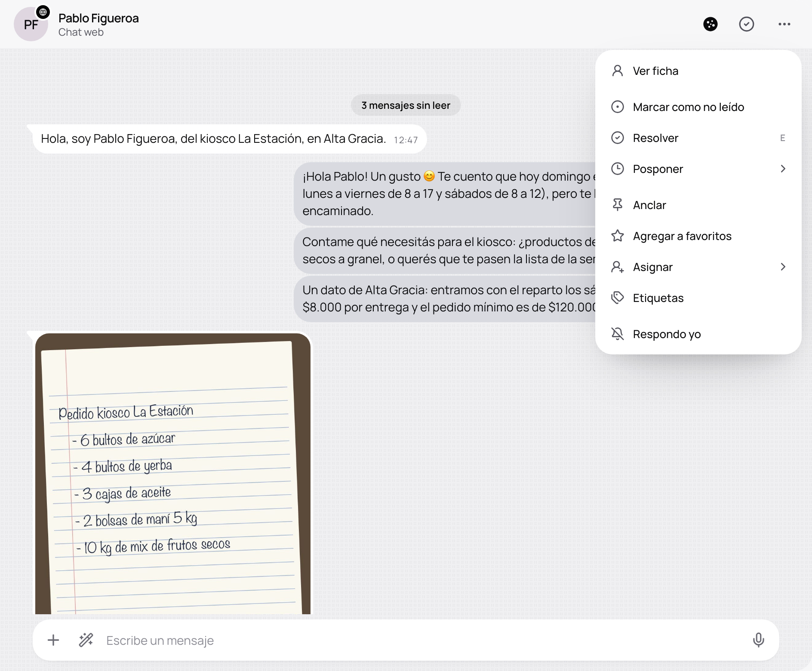This screenshot has height=671, width=812.
Task: Select Agregar a favoritos
Action: pyautogui.click(x=698, y=236)
